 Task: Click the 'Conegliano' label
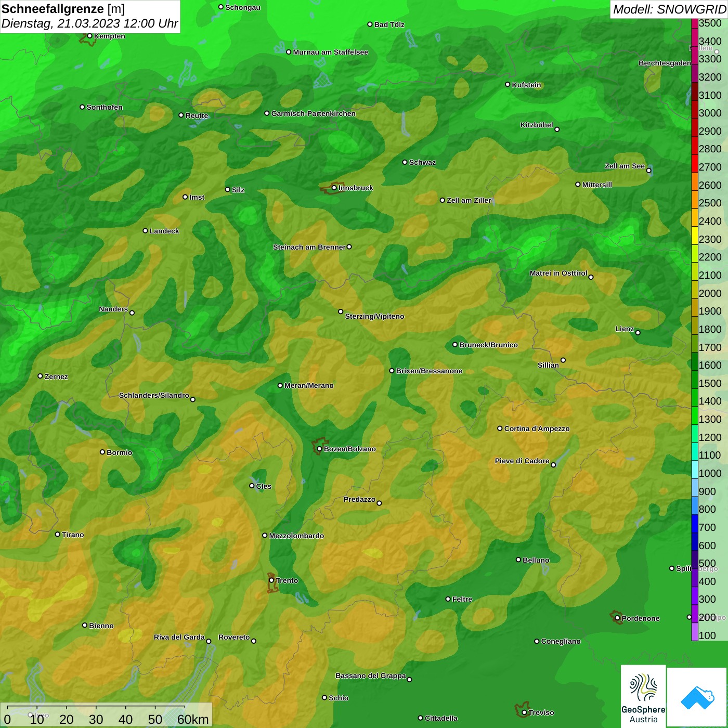[x=561, y=641]
